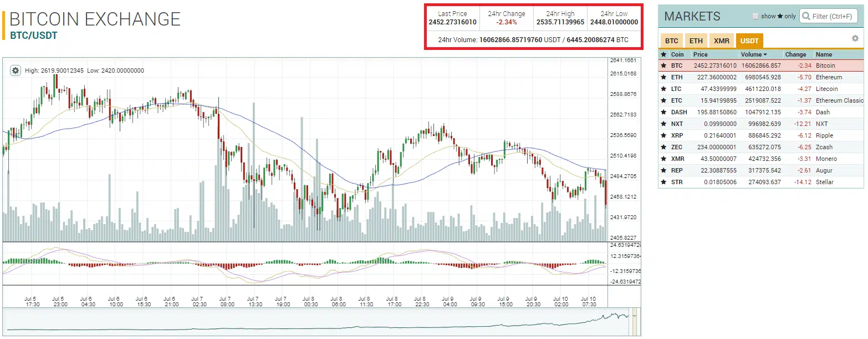The width and height of the screenshot is (868, 339).
Task: Sort markets by the star column header
Action: coord(663,54)
